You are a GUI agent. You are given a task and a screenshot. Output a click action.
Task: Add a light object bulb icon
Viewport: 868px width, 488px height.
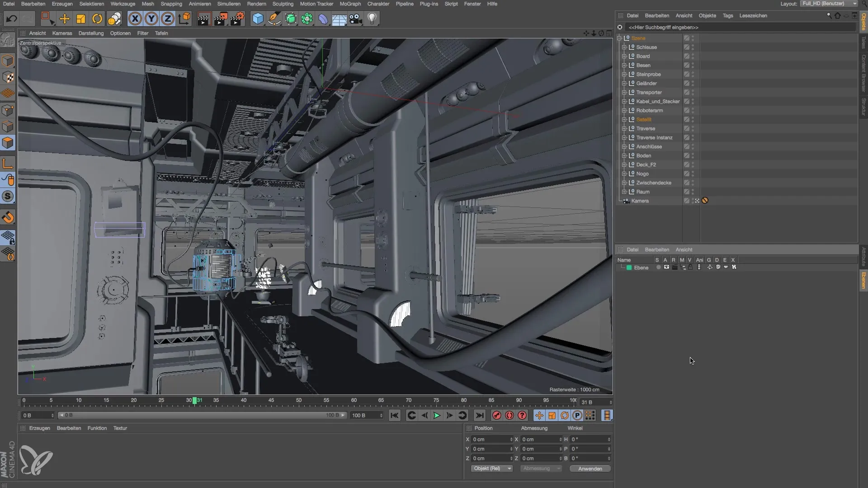(x=372, y=19)
